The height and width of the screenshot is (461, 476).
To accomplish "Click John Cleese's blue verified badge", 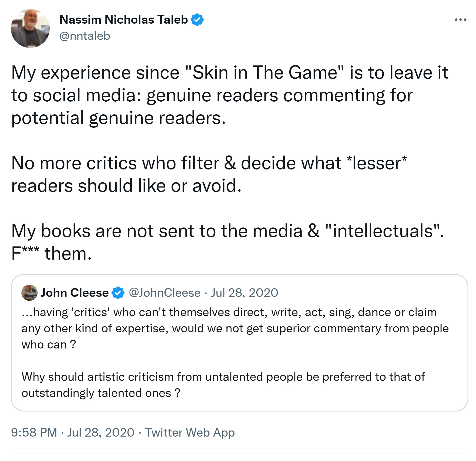I will [118, 293].
